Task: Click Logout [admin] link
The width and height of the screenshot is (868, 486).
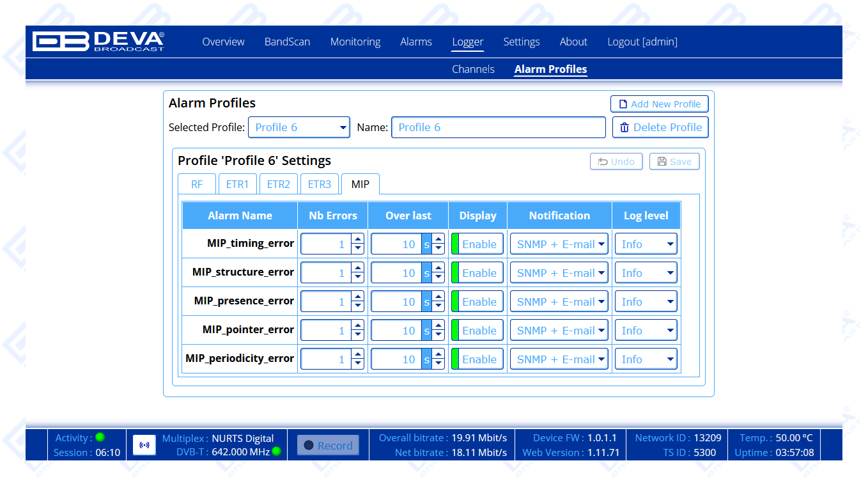Action: click(642, 42)
